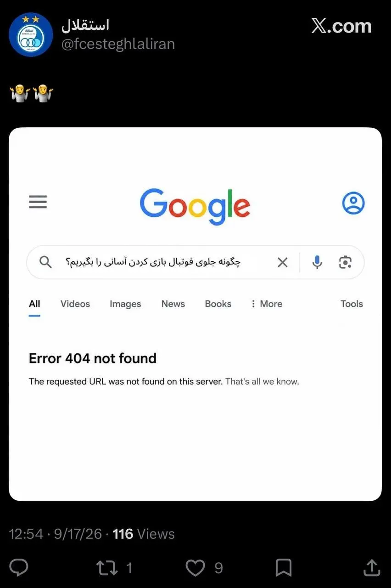The width and height of the screenshot is (391, 588).
Task: Start voice search with microphone icon
Action: pos(317,262)
